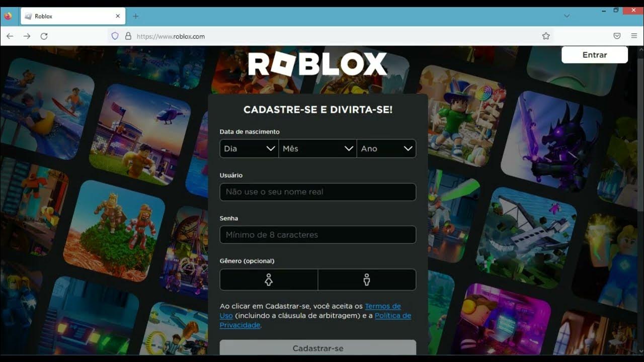Open a new tab with the plus icon

pos(135,16)
